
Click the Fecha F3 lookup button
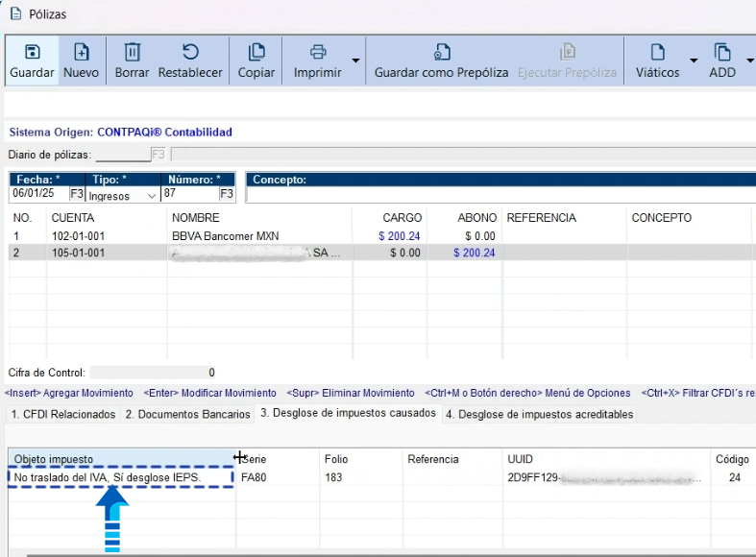coord(77,194)
